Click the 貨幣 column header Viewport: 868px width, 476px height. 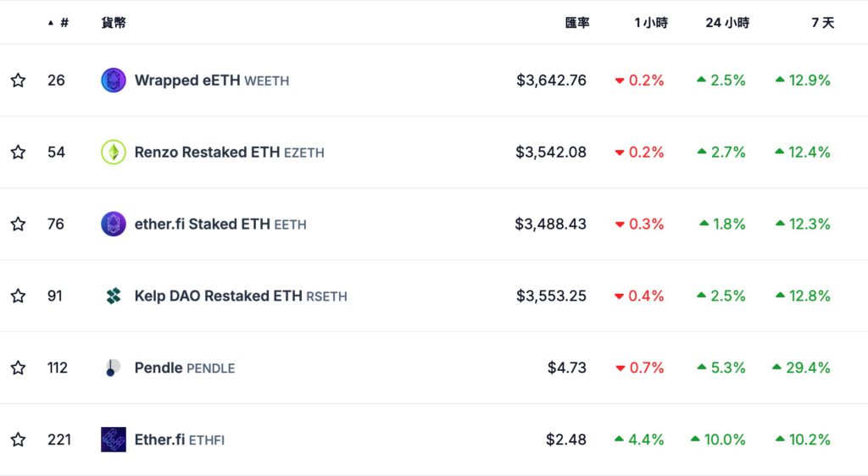114,23
